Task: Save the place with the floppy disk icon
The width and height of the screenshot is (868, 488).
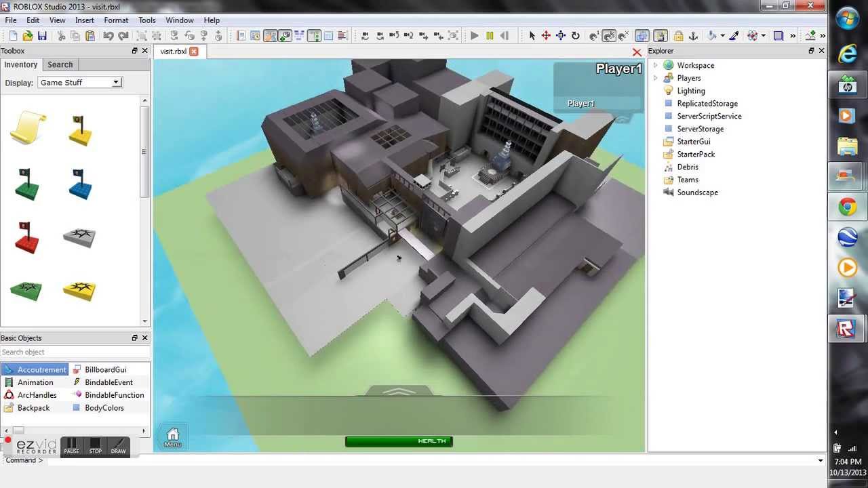Action: pyautogui.click(x=42, y=36)
